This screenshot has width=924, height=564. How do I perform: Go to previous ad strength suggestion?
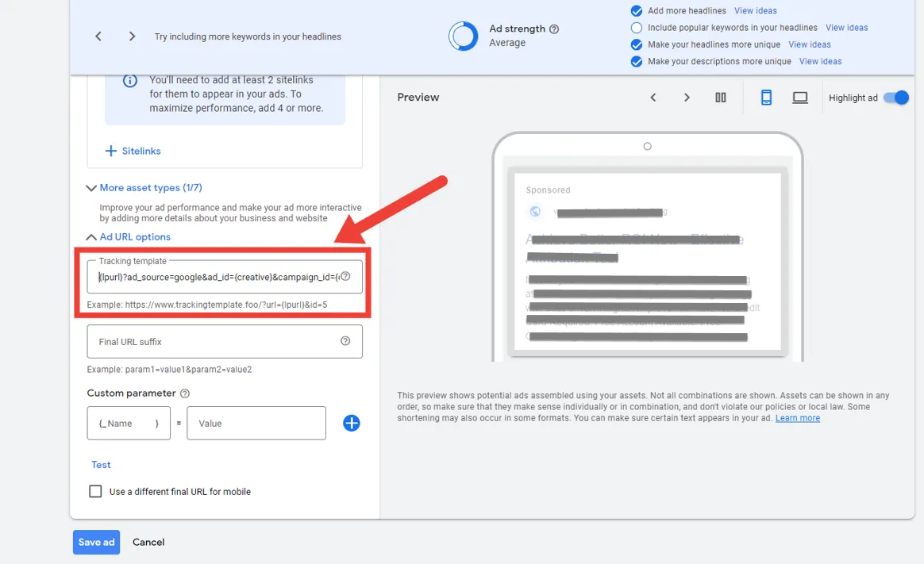[x=98, y=36]
